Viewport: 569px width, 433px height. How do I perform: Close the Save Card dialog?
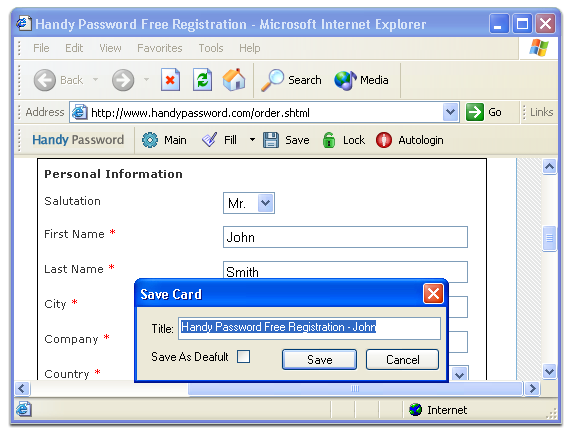pos(433,294)
